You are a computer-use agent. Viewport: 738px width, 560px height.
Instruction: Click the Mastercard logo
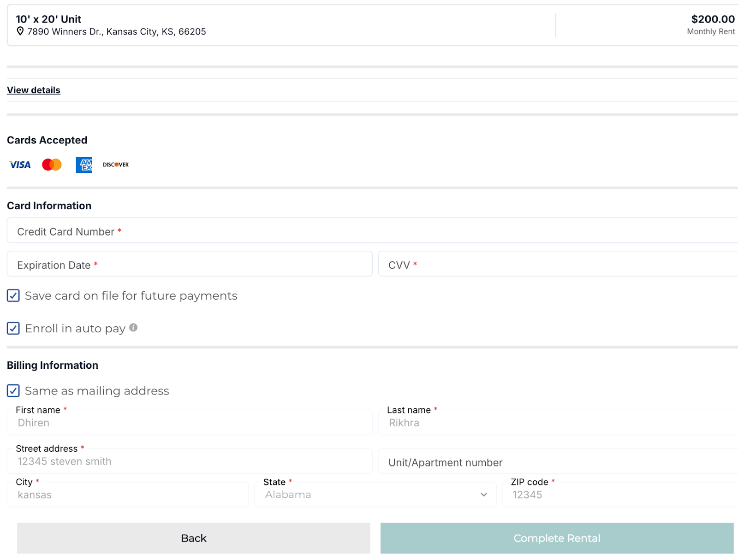[x=52, y=165]
